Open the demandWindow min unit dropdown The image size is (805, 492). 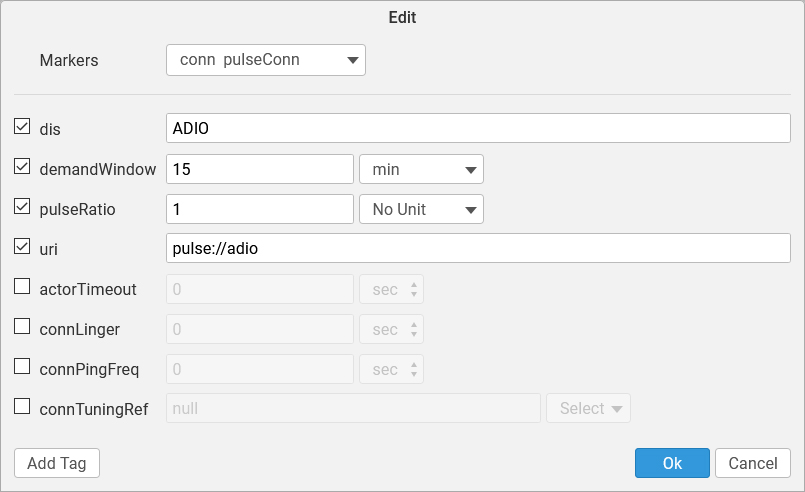421,169
